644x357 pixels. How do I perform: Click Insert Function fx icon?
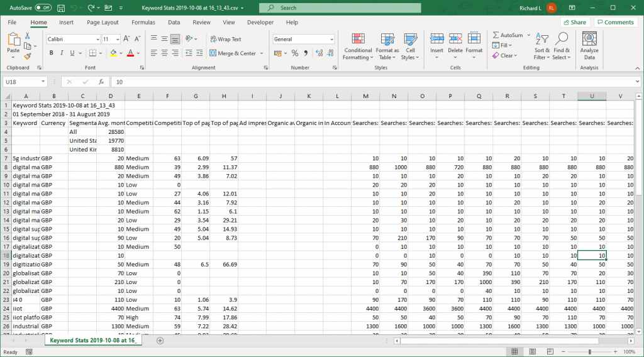coord(101,82)
